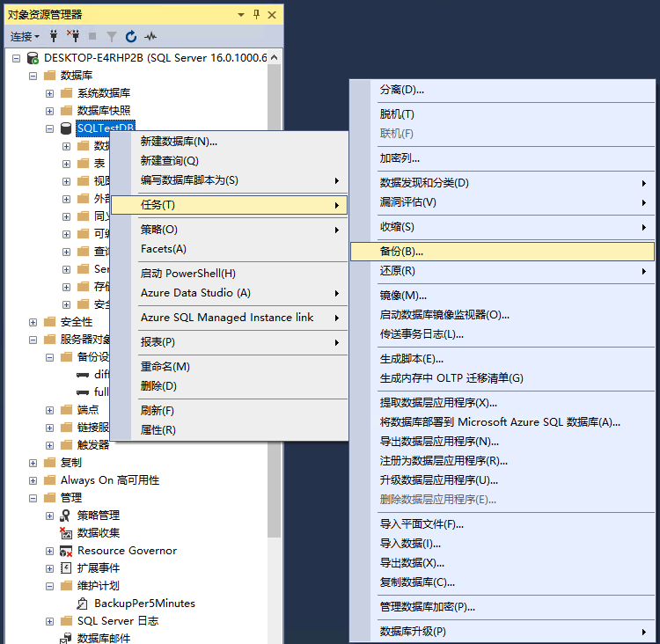Click the SQL Server 日志 folder icon
The width and height of the screenshot is (660, 644).
(67, 621)
